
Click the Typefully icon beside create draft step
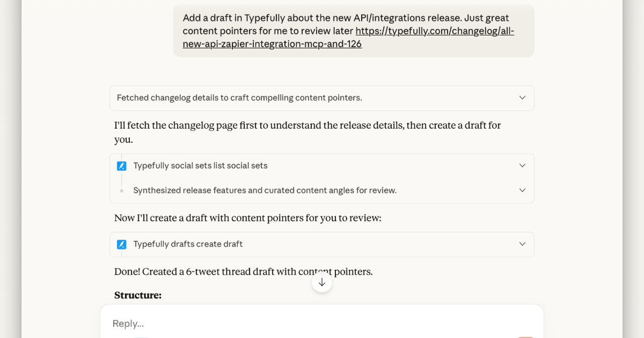(122, 244)
